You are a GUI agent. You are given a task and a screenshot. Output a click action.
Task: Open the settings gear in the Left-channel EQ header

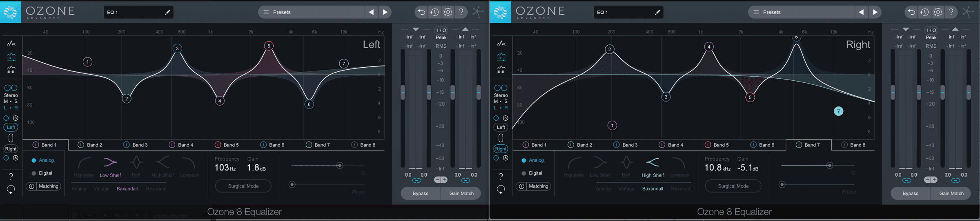(448, 12)
